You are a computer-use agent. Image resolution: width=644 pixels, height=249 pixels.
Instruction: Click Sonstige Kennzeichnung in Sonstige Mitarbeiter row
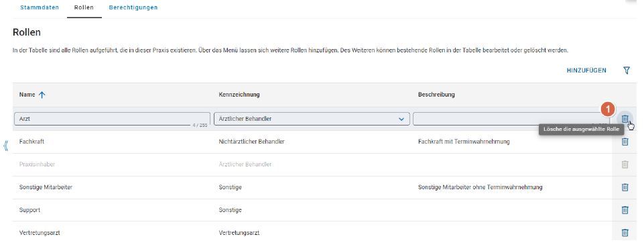(x=231, y=187)
